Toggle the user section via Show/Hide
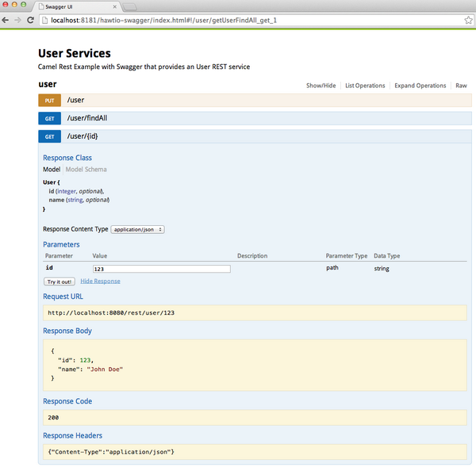 (x=321, y=86)
